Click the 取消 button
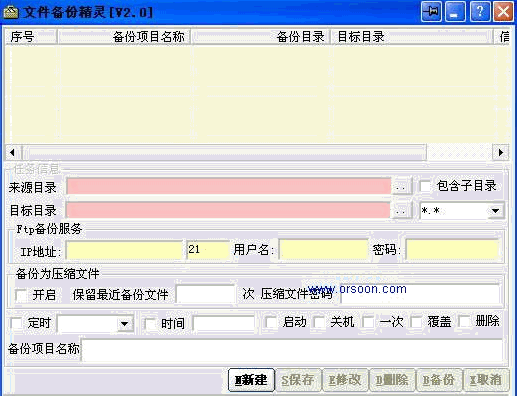Screen dimensions: 517x396 (486, 380)
